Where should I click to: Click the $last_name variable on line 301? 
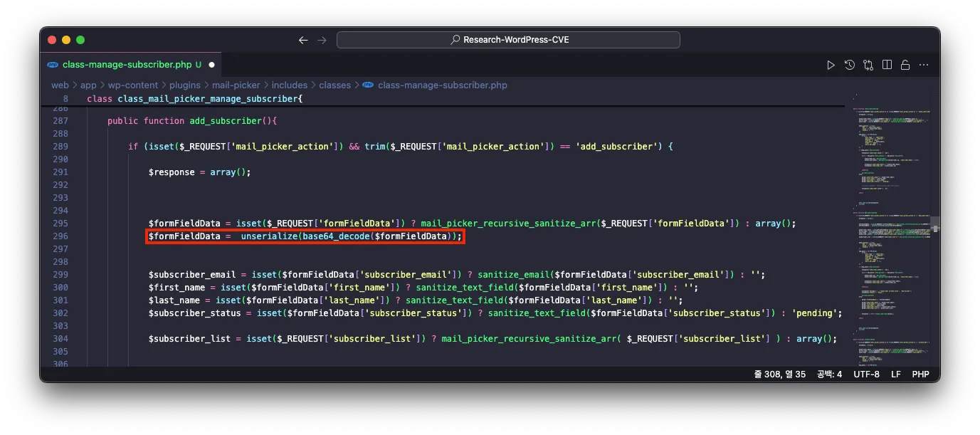pyautogui.click(x=174, y=300)
